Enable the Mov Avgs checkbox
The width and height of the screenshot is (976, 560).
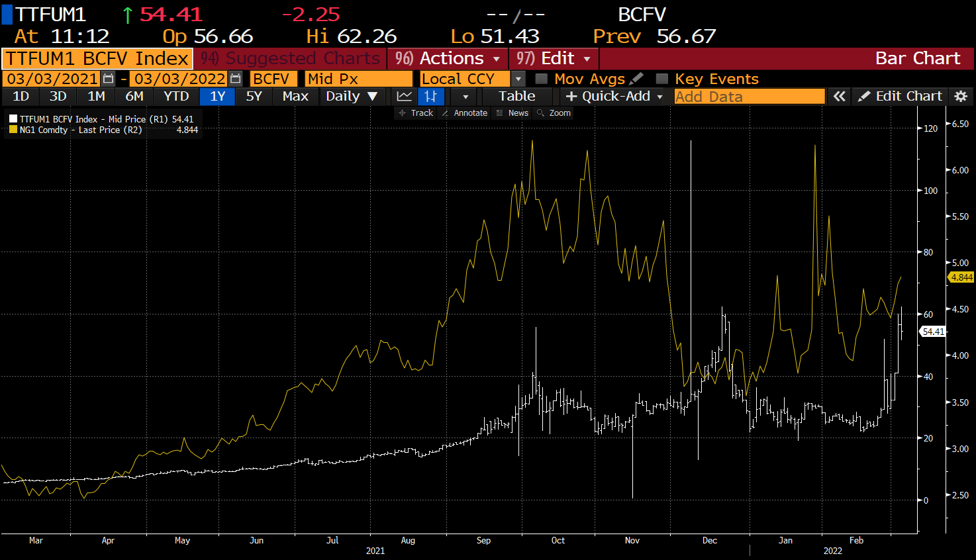tap(542, 79)
